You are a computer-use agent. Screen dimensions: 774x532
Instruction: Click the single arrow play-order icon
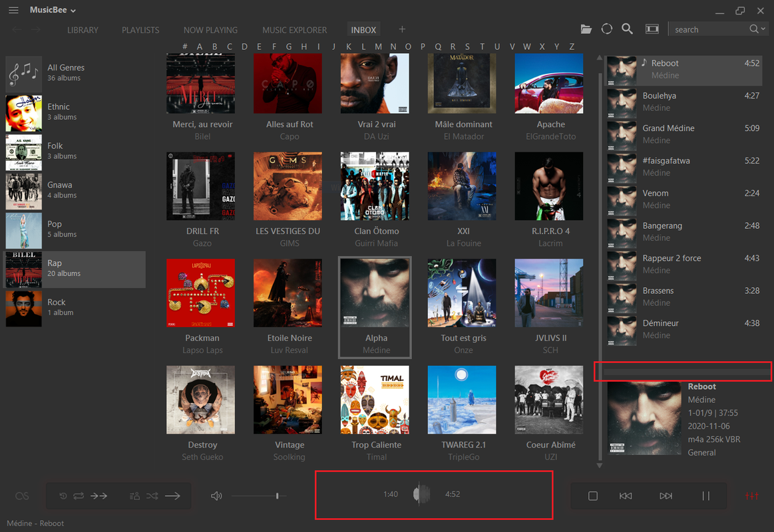[x=172, y=496]
